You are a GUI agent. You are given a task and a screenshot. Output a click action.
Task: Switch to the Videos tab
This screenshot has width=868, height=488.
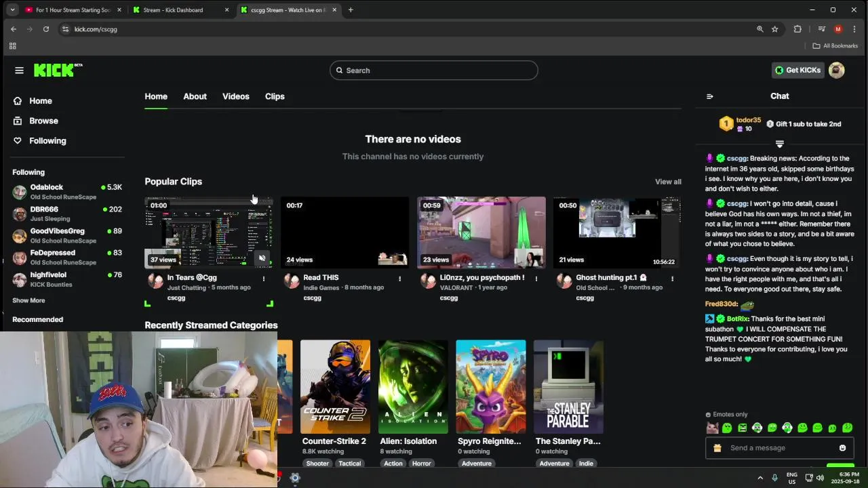pos(236,96)
